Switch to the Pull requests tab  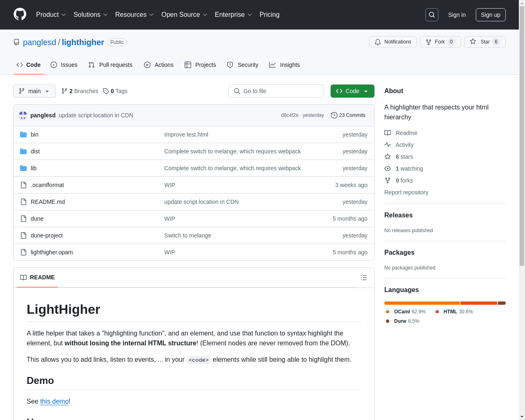pyautogui.click(x=110, y=65)
